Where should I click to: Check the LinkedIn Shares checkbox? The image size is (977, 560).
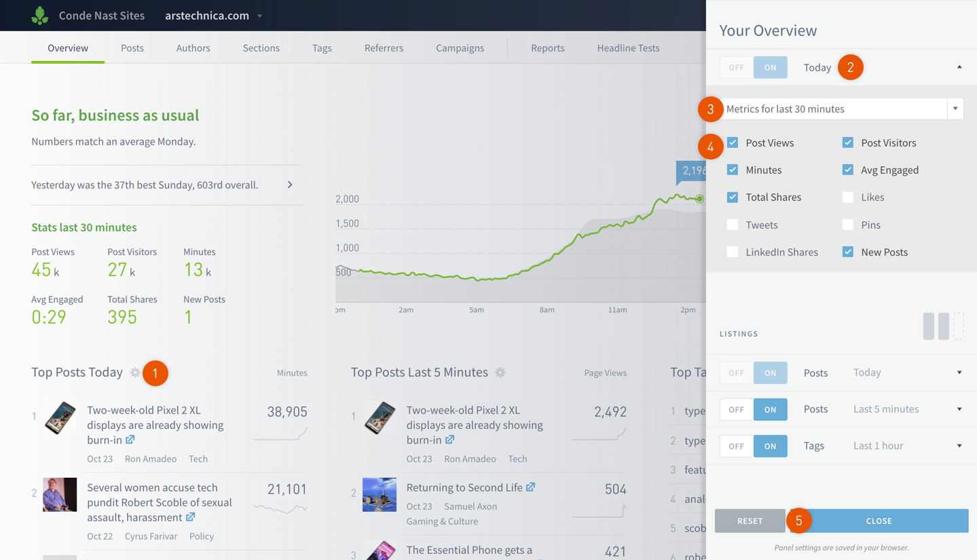733,252
